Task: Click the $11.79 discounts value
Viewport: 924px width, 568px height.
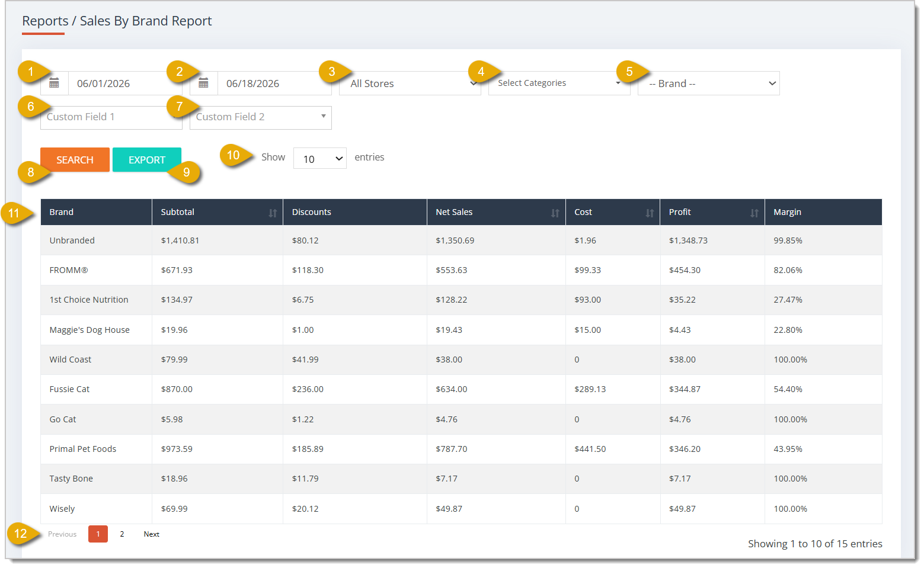Action: (x=305, y=479)
